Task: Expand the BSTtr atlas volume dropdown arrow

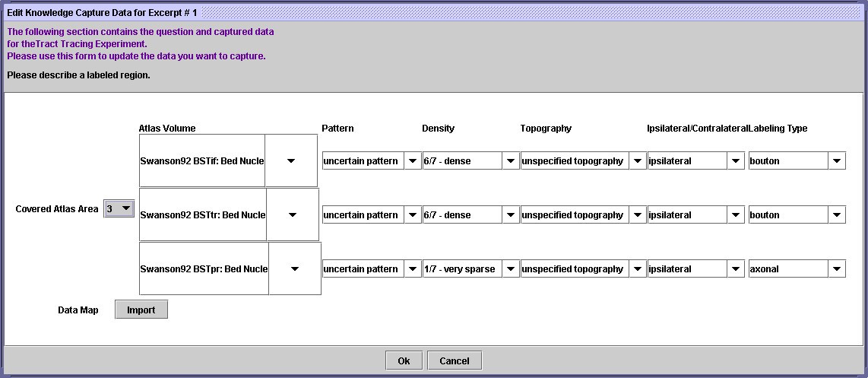Action: (x=292, y=214)
